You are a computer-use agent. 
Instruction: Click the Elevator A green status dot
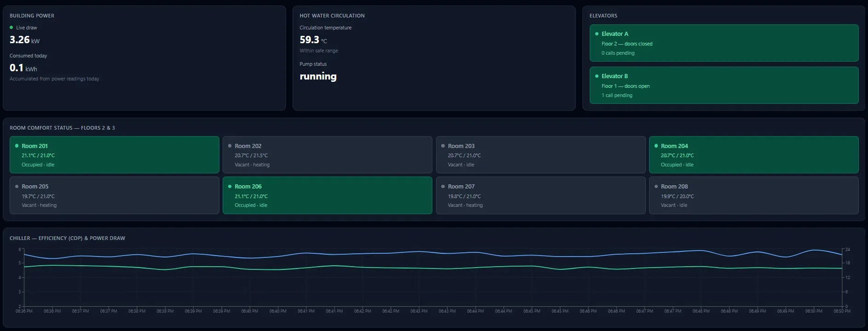pos(597,34)
